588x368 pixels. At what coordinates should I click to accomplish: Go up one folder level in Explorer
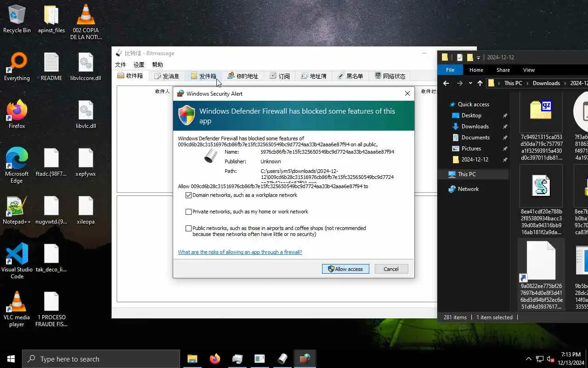pos(480,83)
